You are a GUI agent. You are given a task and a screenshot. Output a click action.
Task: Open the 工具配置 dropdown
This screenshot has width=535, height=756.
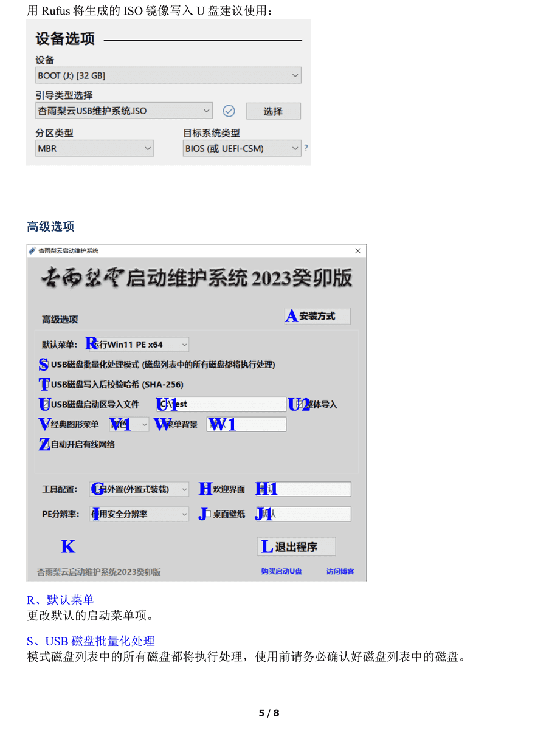(x=139, y=489)
